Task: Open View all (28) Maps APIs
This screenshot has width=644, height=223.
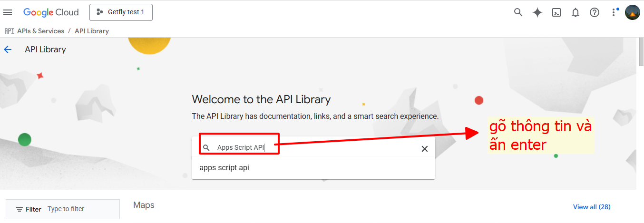Action: [x=592, y=207]
